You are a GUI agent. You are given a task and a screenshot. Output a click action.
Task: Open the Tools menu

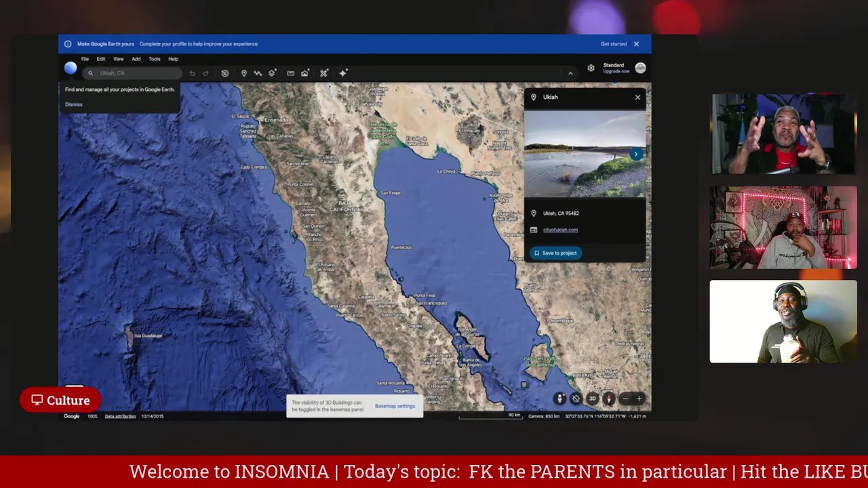tap(155, 59)
